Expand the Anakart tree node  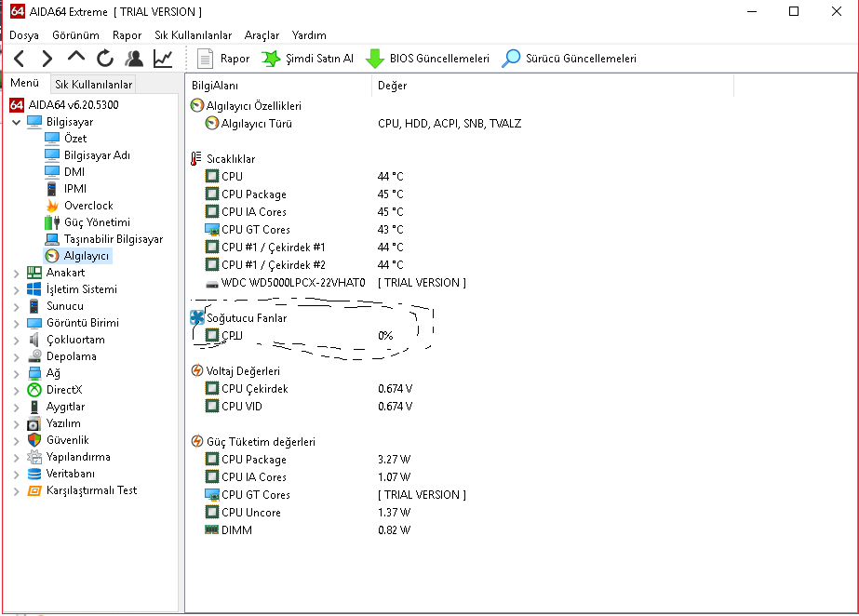coord(17,273)
